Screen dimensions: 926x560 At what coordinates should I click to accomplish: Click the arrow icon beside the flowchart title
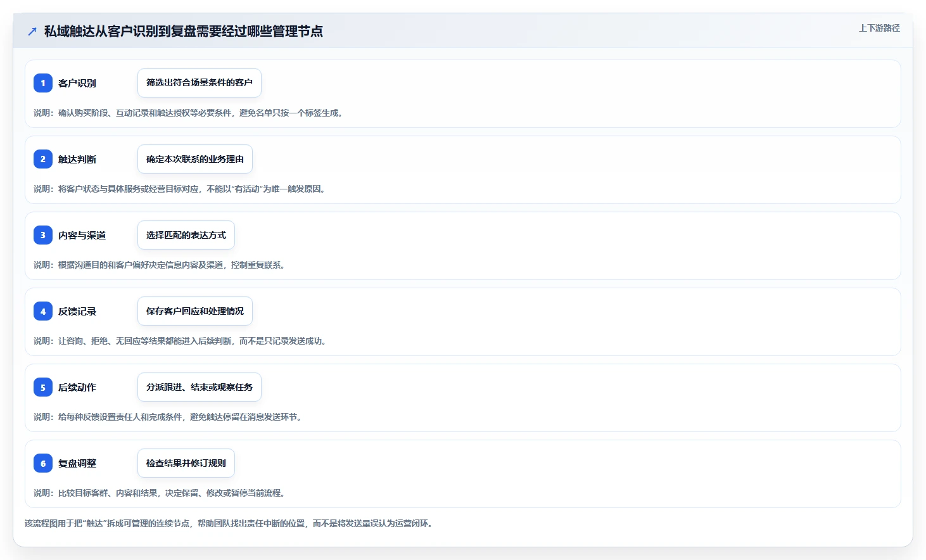32,31
